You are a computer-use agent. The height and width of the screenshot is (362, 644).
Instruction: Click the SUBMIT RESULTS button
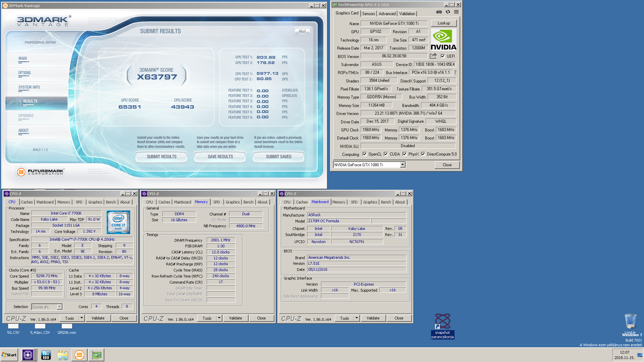[161, 157]
